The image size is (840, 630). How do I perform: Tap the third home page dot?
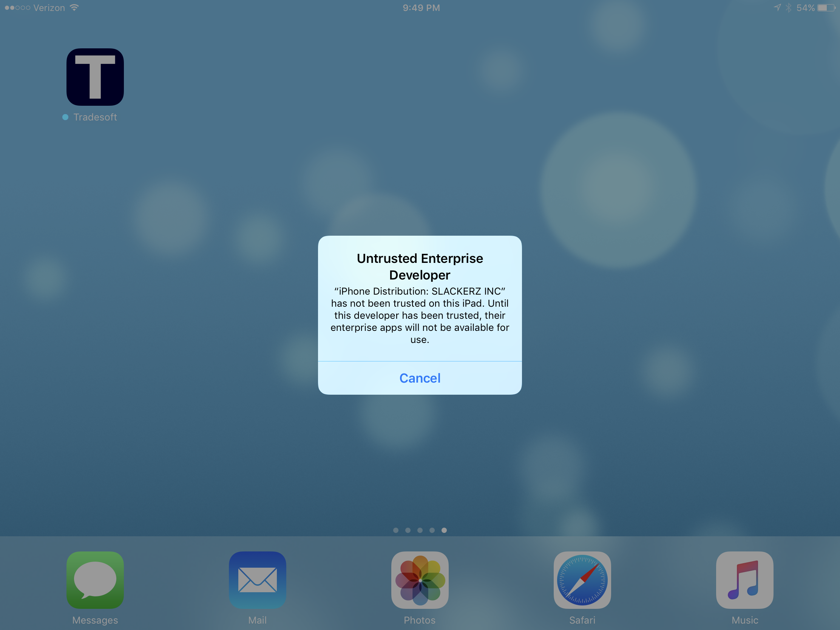[420, 530]
